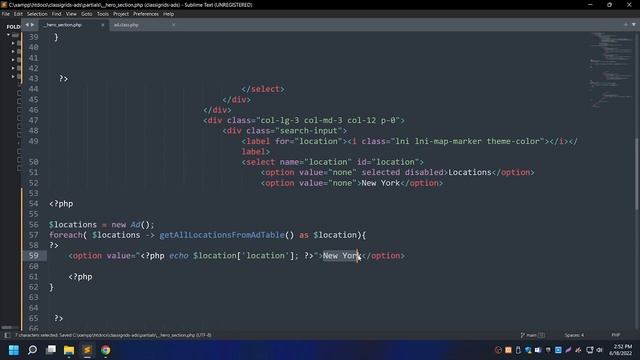Collapse the root folder in sidebar

[8, 35]
